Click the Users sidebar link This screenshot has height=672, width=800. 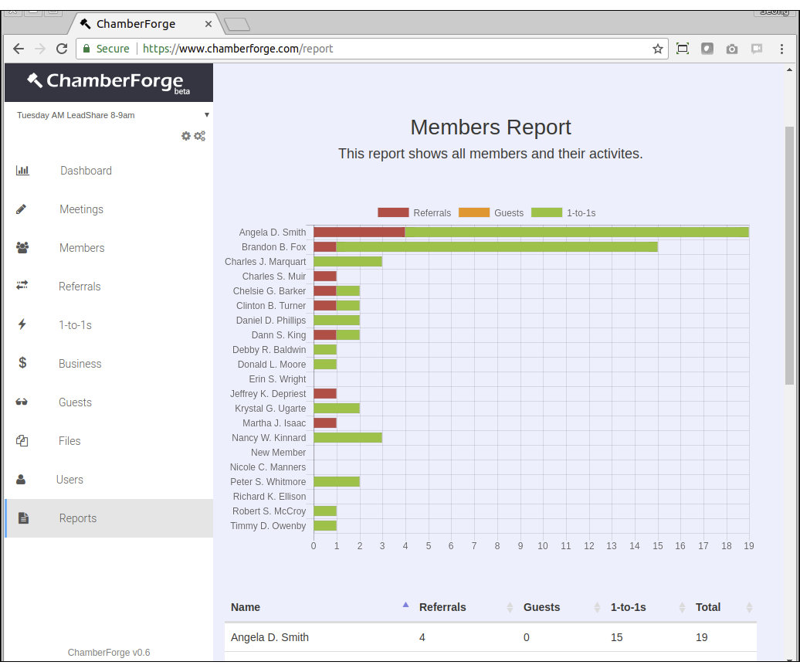(x=69, y=479)
